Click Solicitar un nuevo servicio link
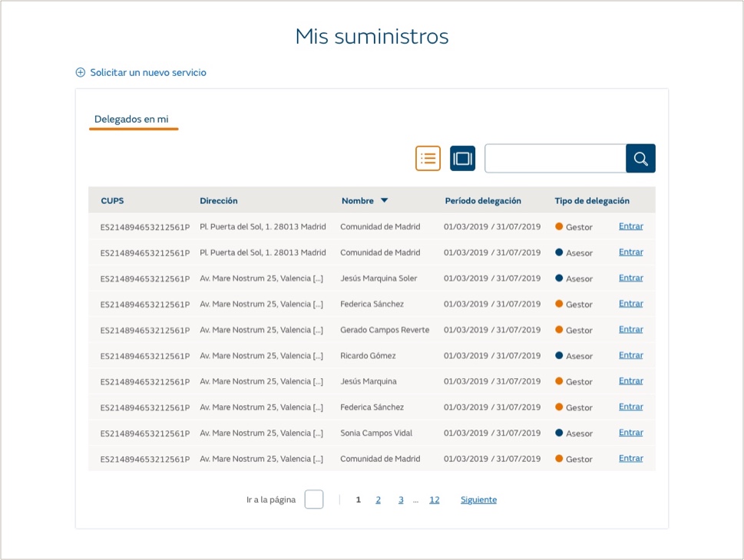744x560 pixels. 148,73
